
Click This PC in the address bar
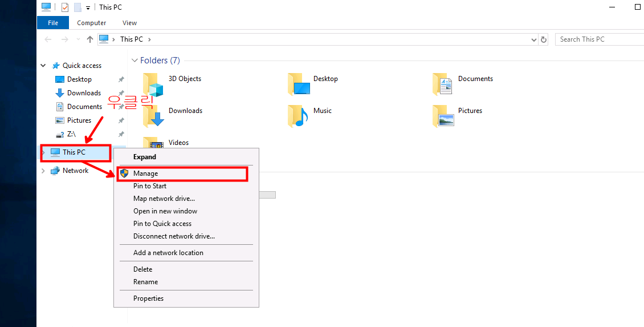(x=132, y=39)
